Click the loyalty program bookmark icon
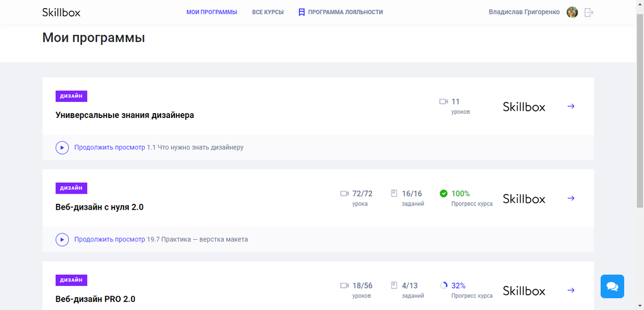 (x=302, y=12)
